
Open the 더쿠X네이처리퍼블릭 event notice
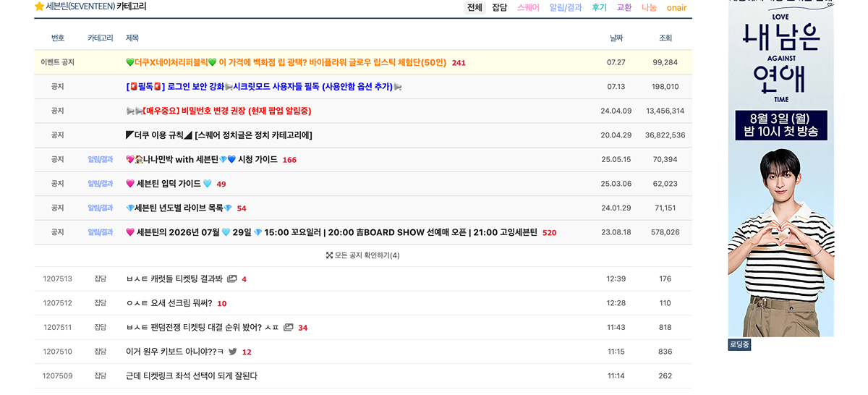(x=286, y=62)
